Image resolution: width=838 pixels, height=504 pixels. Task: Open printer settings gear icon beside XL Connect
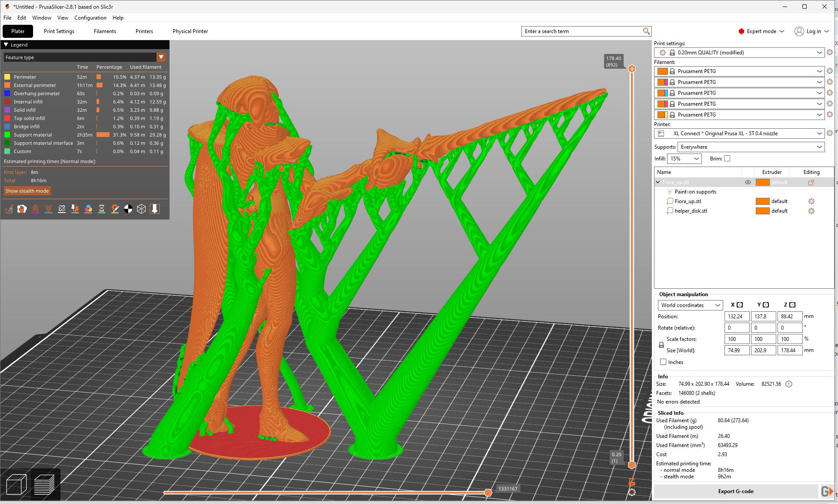(830, 134)
